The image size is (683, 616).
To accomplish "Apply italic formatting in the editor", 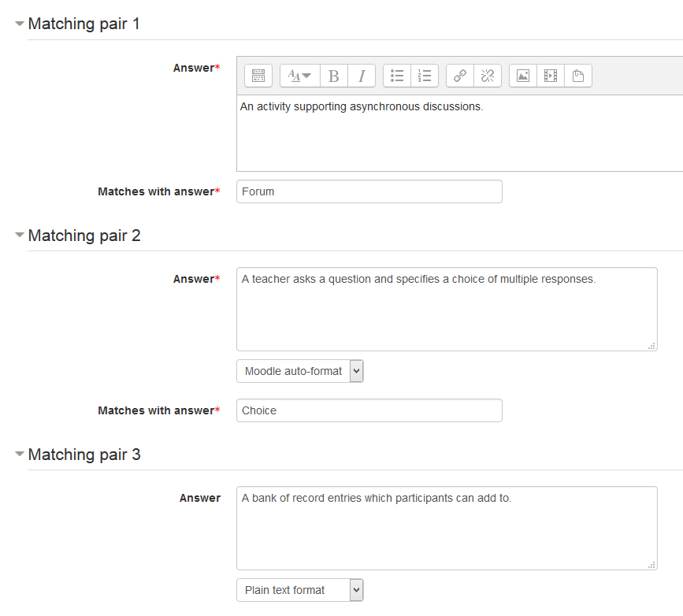I will click(362, 76).
